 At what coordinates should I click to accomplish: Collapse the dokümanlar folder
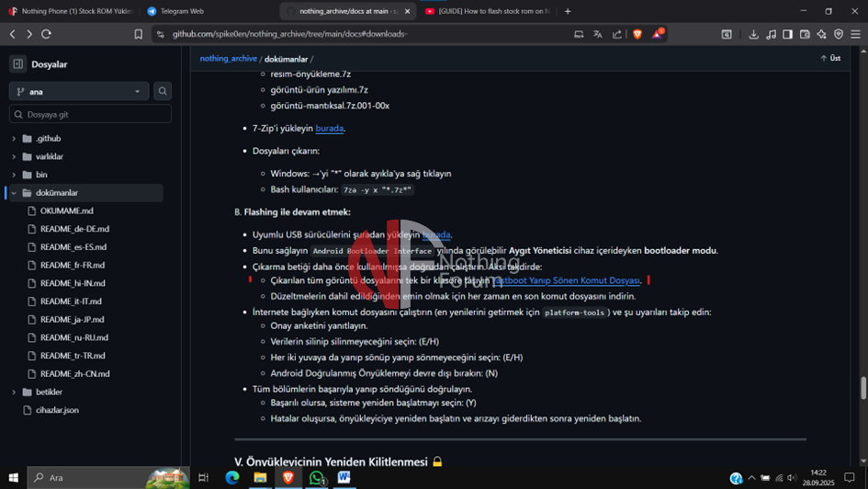point(14,193)
